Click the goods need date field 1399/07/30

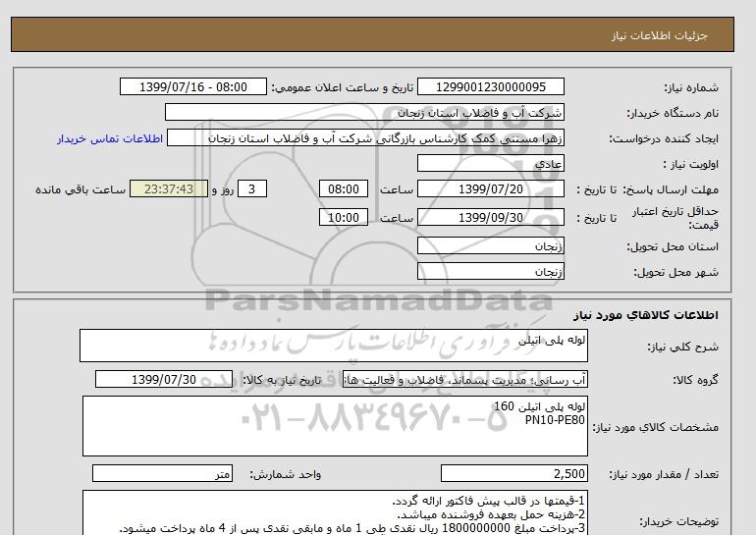(164, 379)
